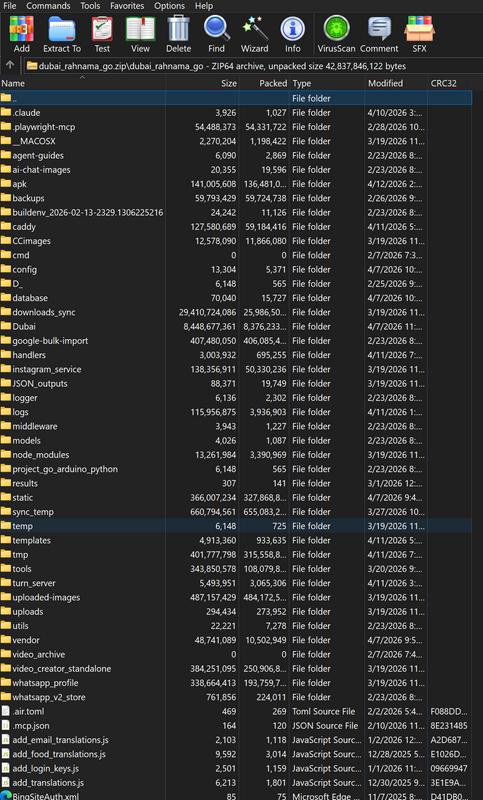Show archive Info

point(293,34)
